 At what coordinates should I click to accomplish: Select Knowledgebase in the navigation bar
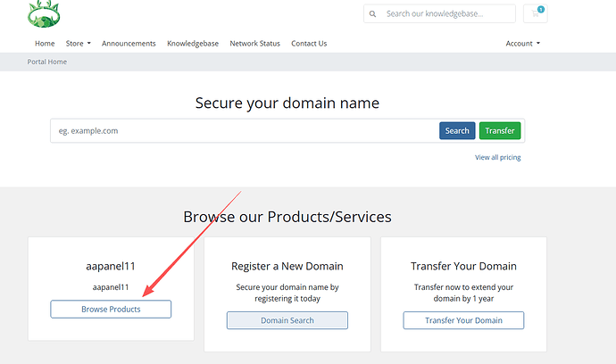pyautogui.click(x=193, y=44)
